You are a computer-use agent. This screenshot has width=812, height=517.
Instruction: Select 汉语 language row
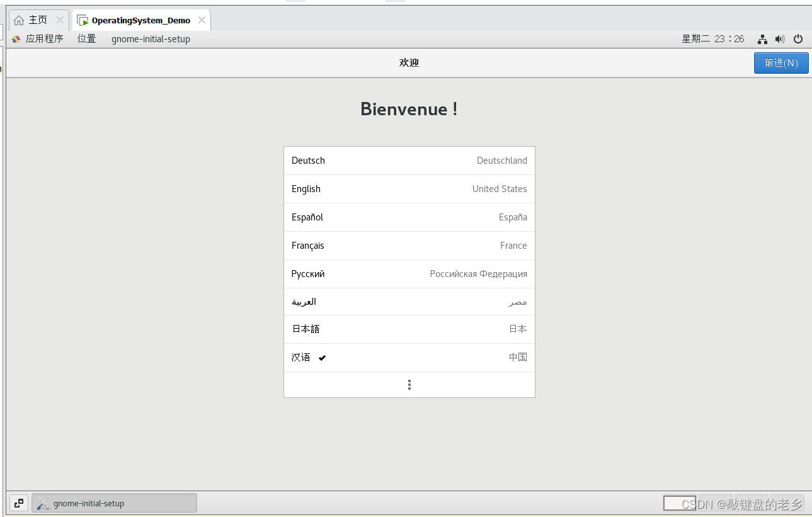[x=409, y=358]
